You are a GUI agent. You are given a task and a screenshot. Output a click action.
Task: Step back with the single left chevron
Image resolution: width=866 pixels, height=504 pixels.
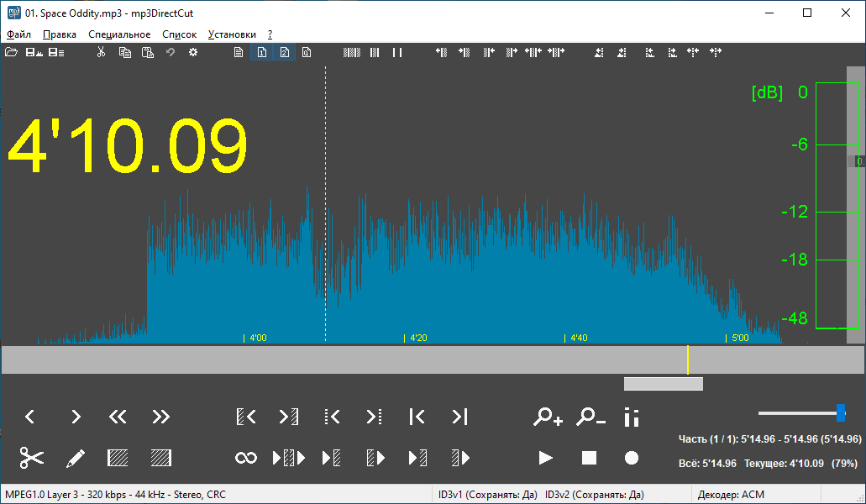(x=30, y=417)
